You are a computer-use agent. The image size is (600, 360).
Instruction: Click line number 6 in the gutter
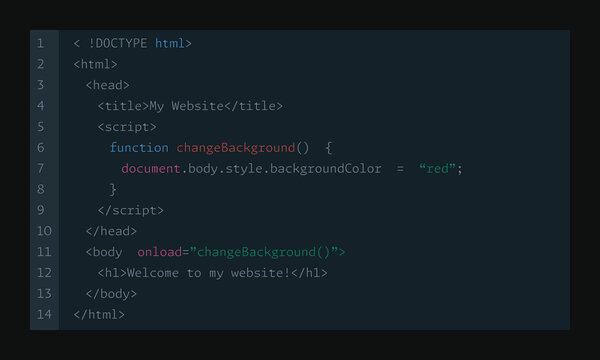click(x=41, y=147)
